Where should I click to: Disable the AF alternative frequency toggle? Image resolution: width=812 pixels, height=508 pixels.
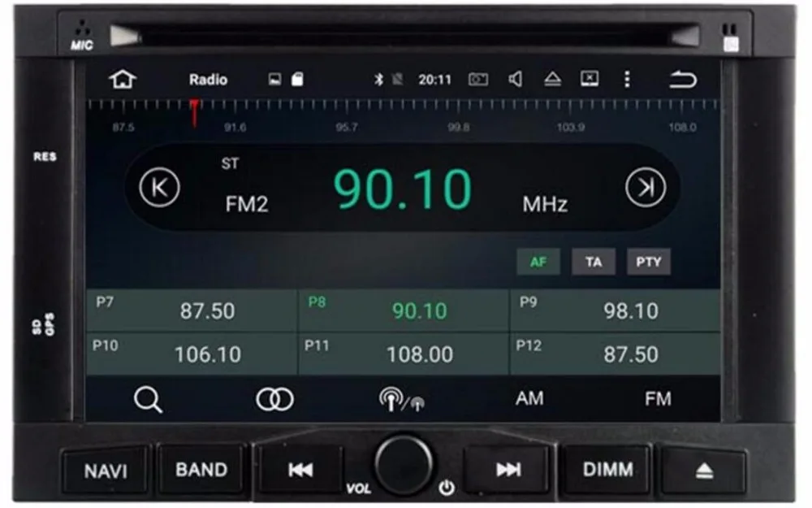click(x=538, y=262)
